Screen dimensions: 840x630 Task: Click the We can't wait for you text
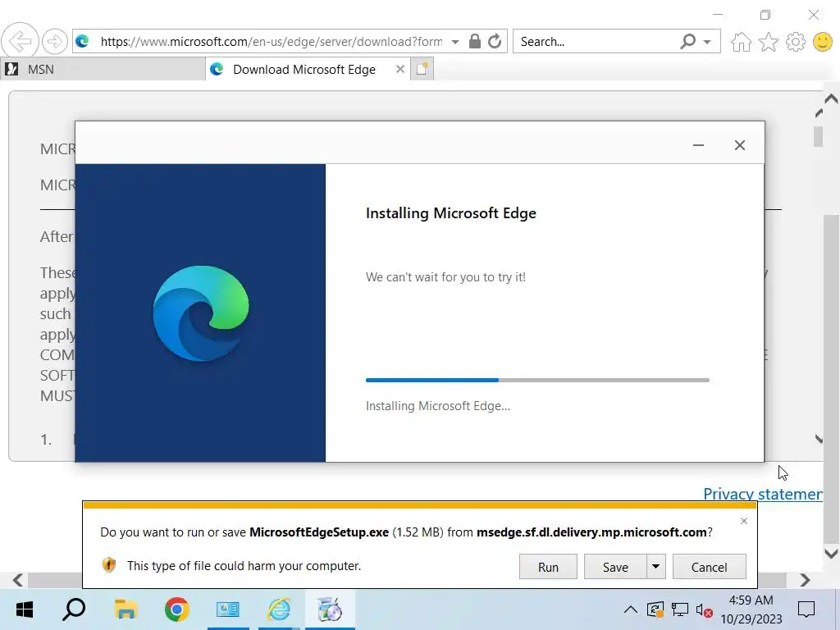click(445, 277)
